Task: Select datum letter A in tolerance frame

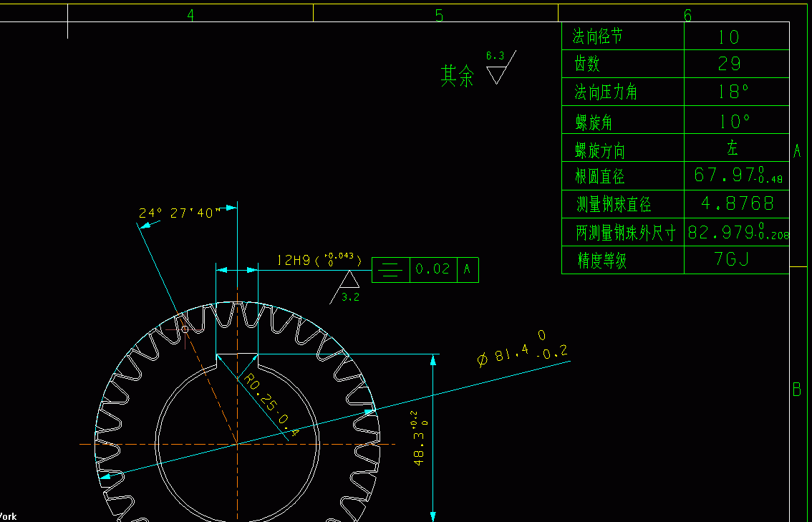Action: (468, 269)
